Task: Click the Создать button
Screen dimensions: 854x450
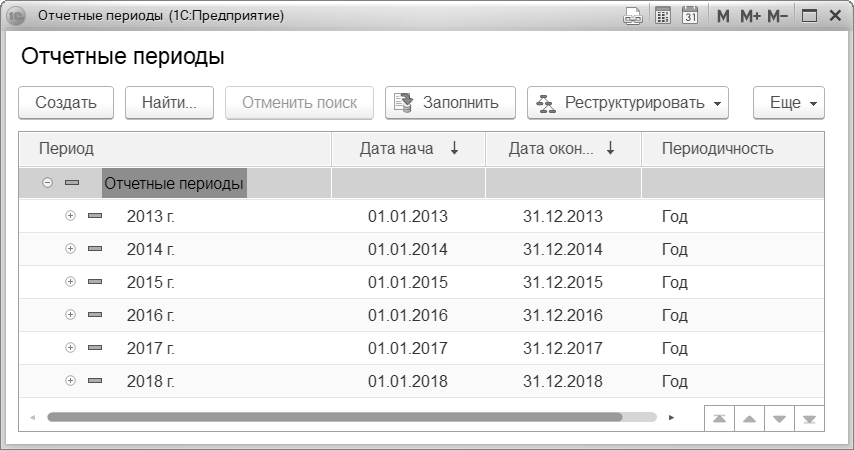Action: point(66,103)
